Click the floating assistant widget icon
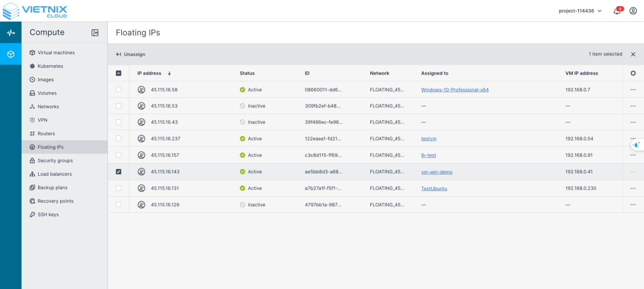644x289 pixels. point(636,145)
